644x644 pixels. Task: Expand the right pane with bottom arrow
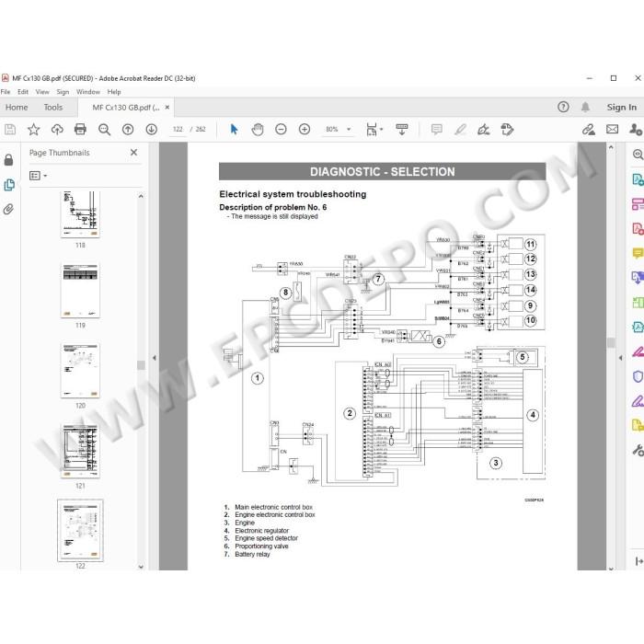(639, 561)
